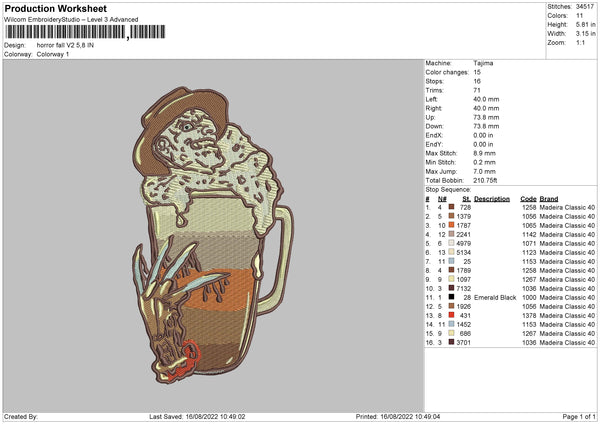This screenshot has height=424, width=600.
Task: Pick the black swatch beside Emerald Black
Action: 452,297
